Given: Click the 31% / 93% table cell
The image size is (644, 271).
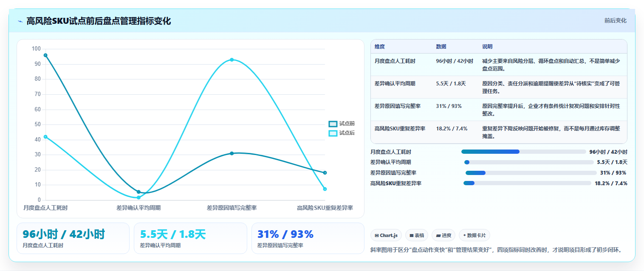Looking at the screenshot, I should (449, 106).
